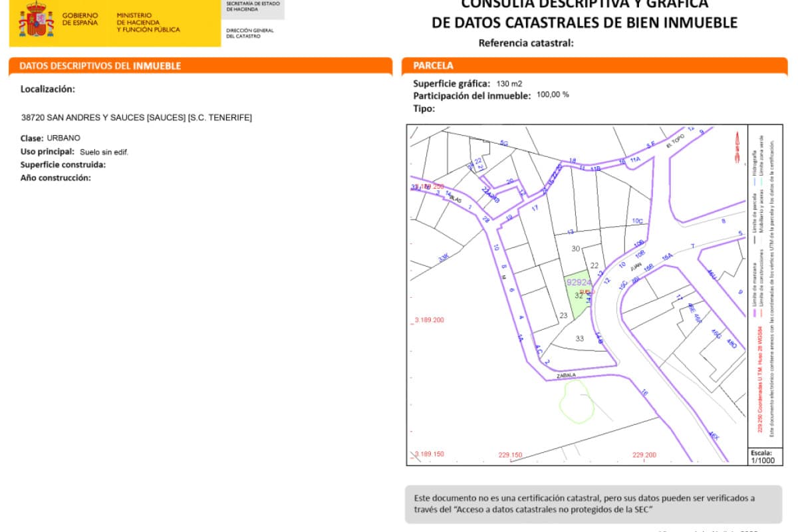Click the coordinate label '3.189.150'
The height and width of the screenshot is (532, 798).
tap(429, 454)
